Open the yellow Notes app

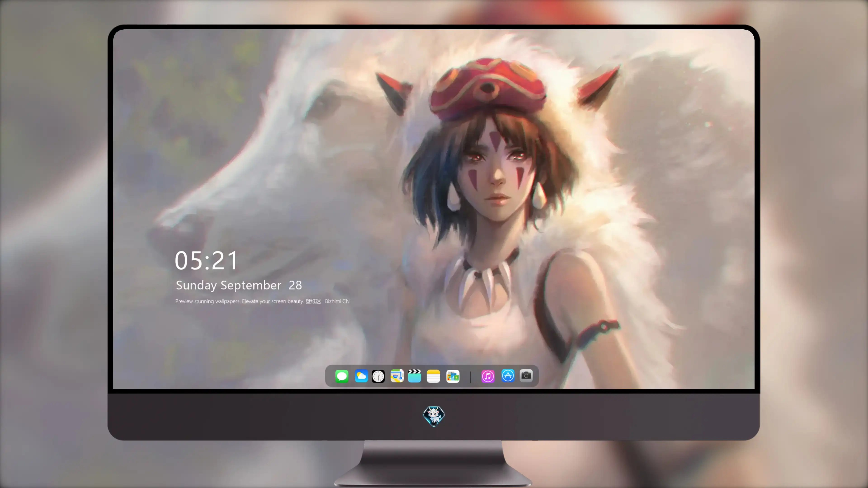(x=433, y=376)
